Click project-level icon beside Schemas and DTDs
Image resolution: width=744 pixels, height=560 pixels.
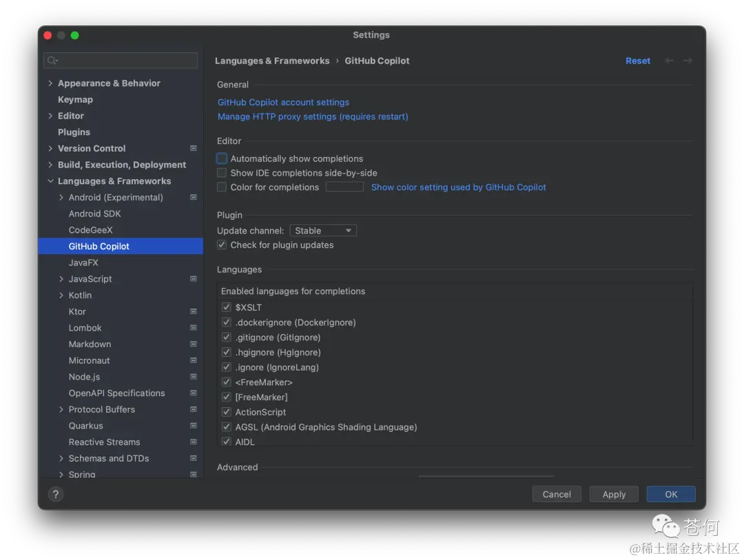pos(194,459)
